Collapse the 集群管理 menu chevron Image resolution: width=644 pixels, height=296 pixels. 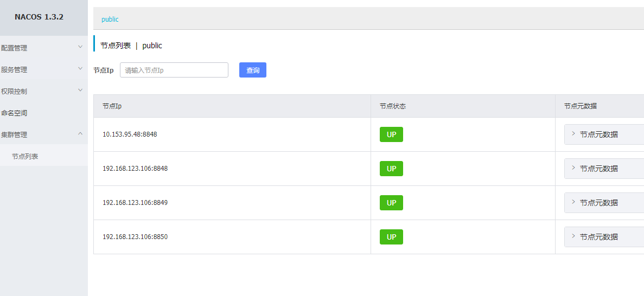tap(80, 133)
